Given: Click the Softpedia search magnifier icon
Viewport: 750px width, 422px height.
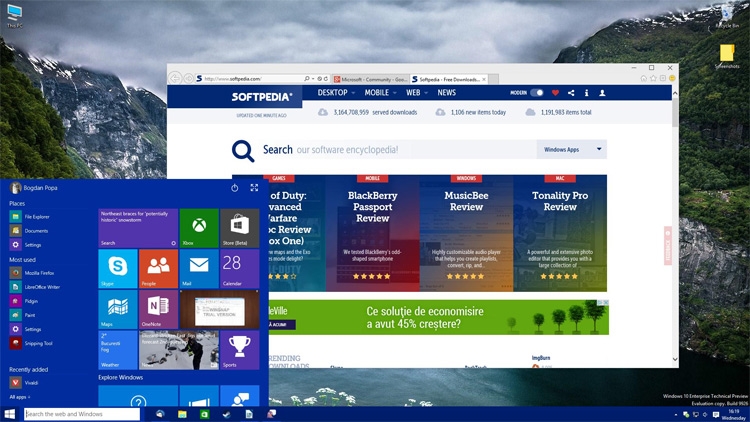Looking at the screenshot, I should point(243,151).
